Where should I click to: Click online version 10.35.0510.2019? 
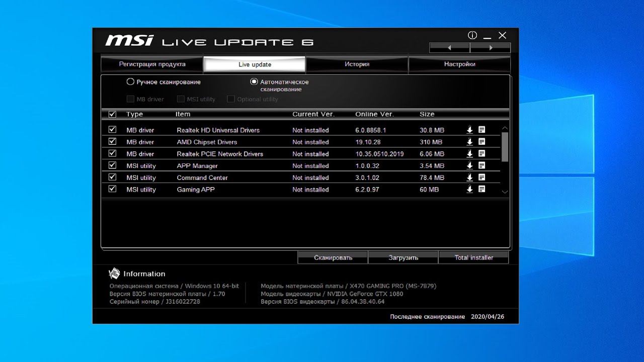379,154
